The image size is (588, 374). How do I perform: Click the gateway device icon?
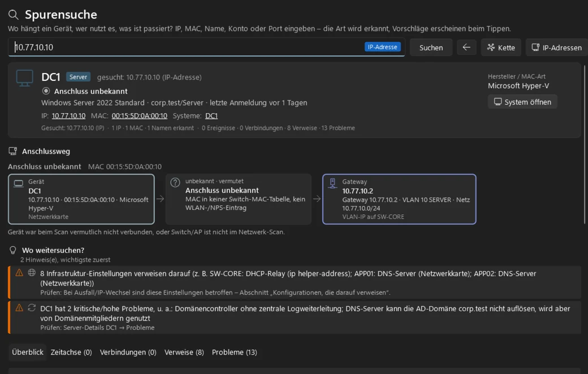click(x=332, y=183)
